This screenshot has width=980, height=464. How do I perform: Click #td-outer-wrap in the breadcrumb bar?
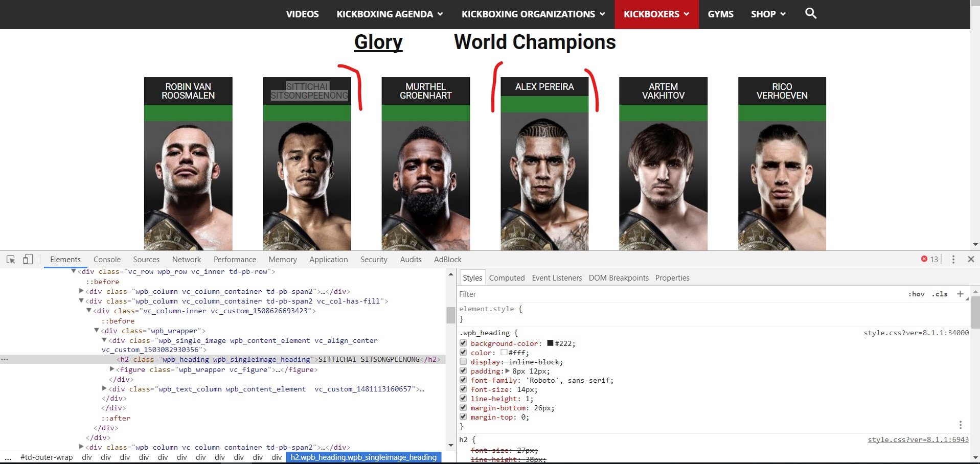click(x=47, y=457)
